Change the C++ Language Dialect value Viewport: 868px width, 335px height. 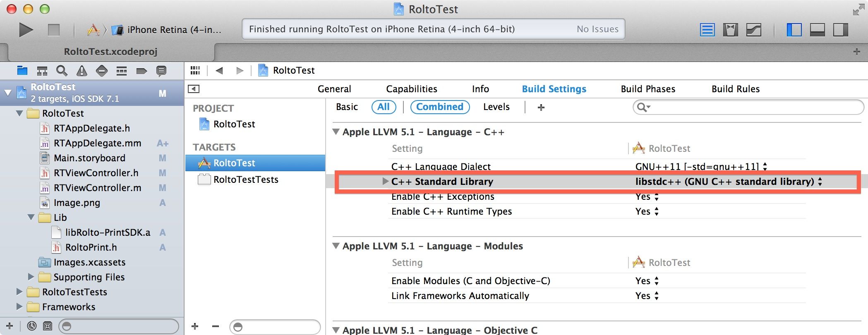701,166
